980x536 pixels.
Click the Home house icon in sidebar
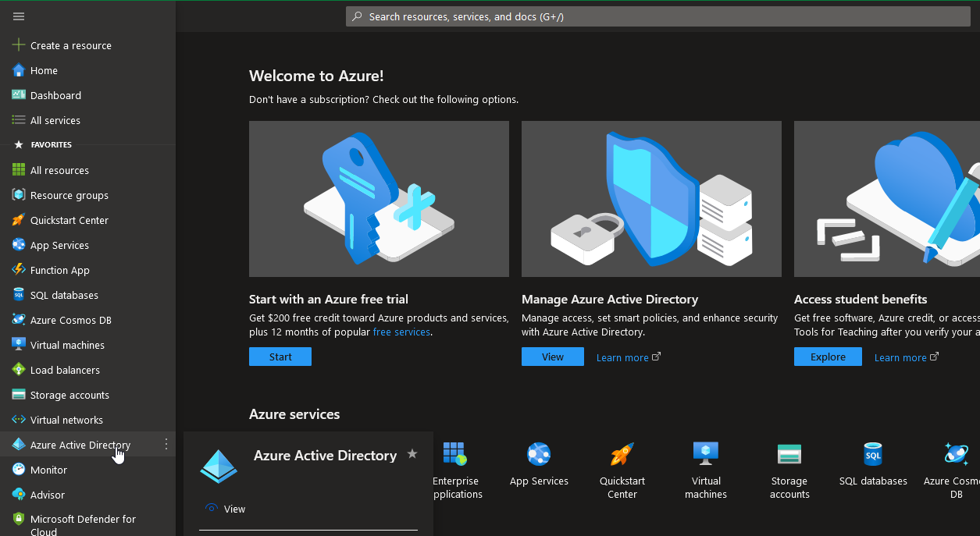(x=19, y=70)
